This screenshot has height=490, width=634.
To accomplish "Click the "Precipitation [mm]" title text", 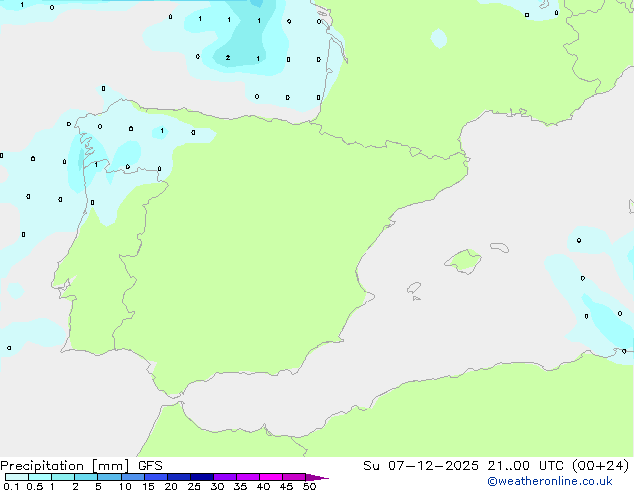I will [x=65, y=466].
